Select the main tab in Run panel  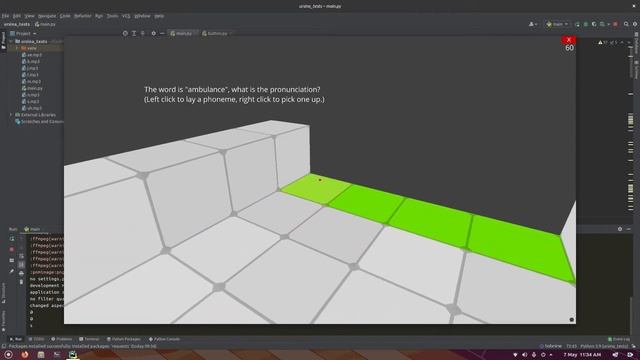tap(33, 229)
